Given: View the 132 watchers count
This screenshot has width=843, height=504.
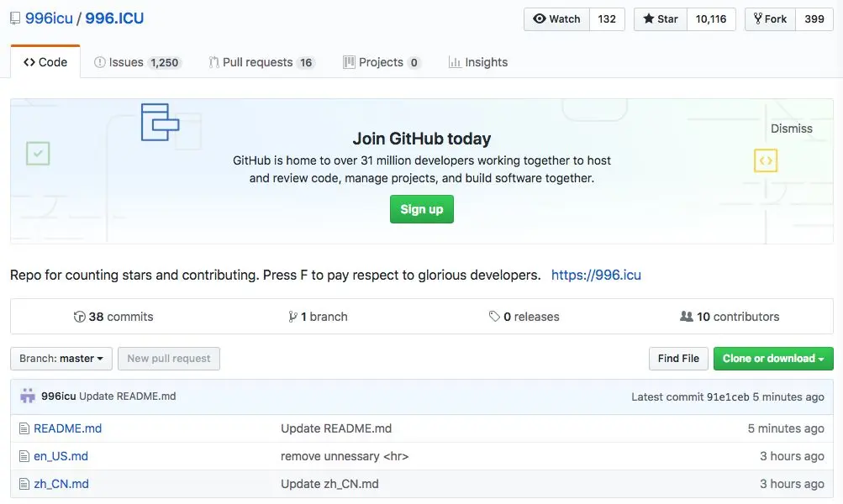Looking at the screenshot, I should pyautogui.click(x=607, y=19).
